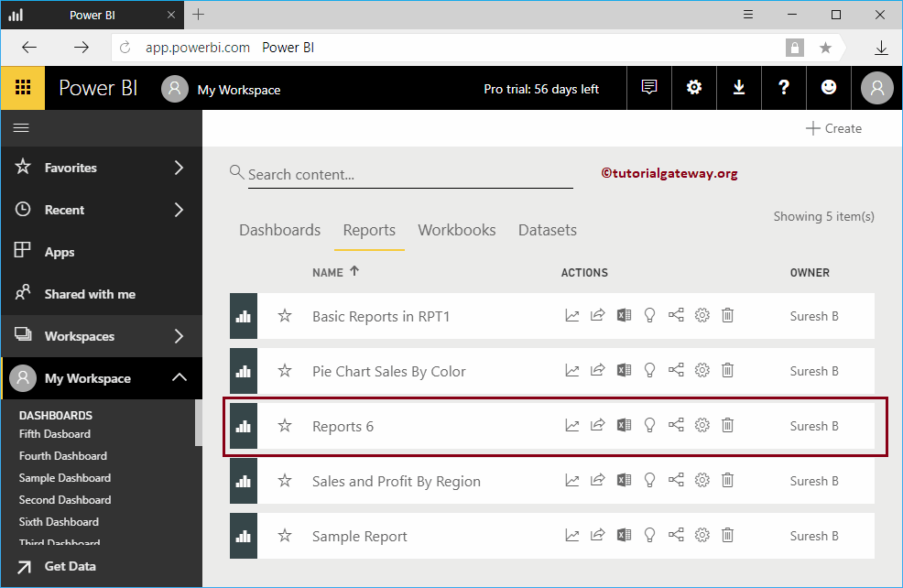Viewport: 903px width, 588px height.
Task: Switch to the Workbooks tab
Action: click(457, 230)
